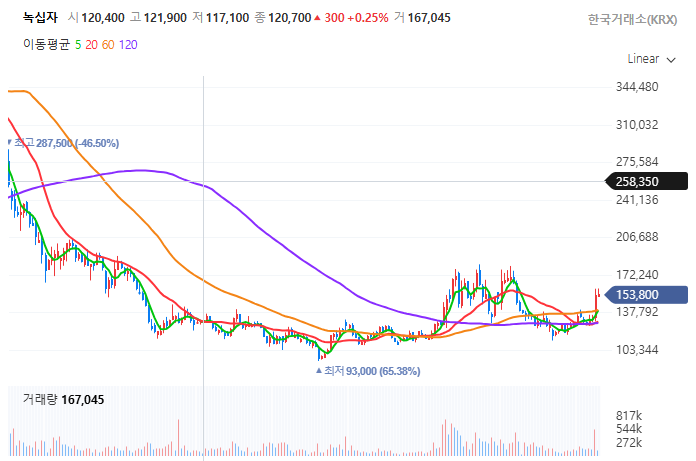Click the stock name 녹십자
Image resolution: width=696 pixels, height=461 pixels.
[x=40, y=18]
